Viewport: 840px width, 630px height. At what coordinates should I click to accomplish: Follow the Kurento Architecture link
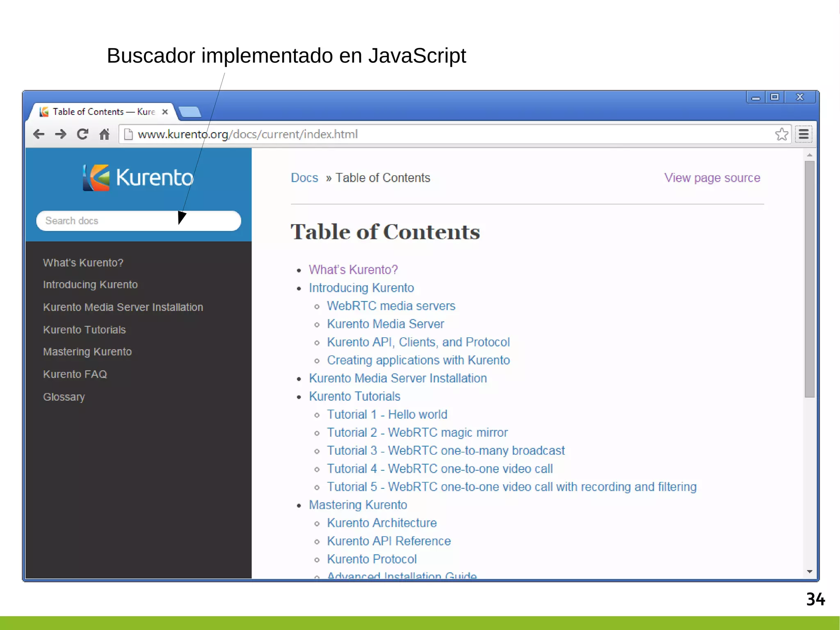click(x=382, y=522)
